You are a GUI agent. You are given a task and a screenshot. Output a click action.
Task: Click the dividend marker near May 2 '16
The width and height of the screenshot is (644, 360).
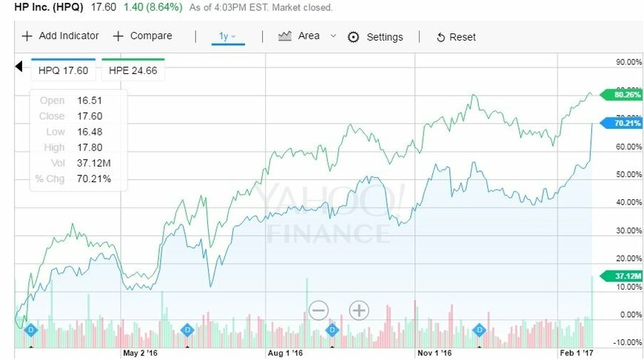(187, 330)
